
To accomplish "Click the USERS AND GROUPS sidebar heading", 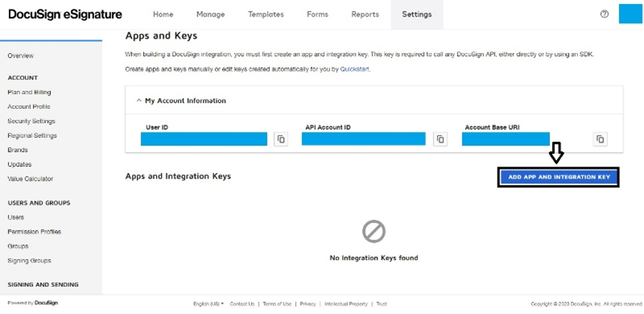I will (39, 202).
